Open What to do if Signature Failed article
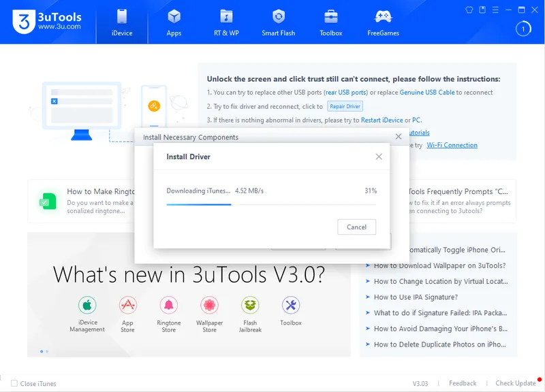This screenshot has height=392, width=545. pyautogui.click(x=440, y=313)
